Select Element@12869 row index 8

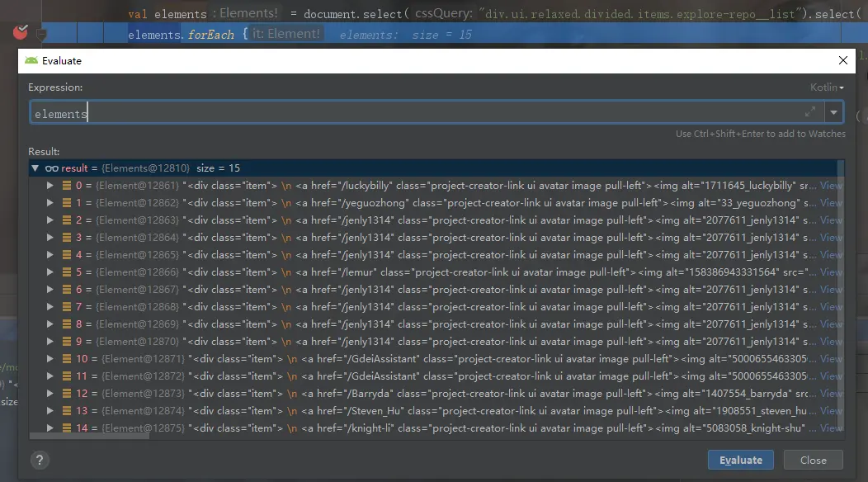coord(435,324)
